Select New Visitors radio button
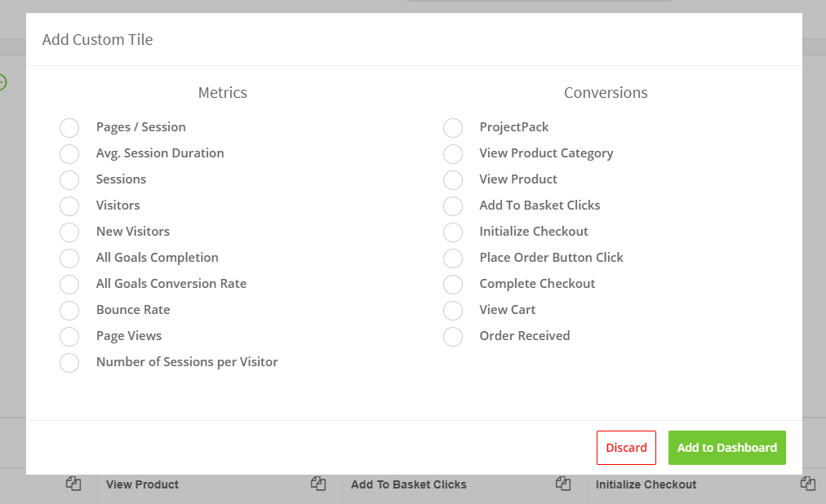The width and height of the screenshot is (826, 504). click(69, 232)
